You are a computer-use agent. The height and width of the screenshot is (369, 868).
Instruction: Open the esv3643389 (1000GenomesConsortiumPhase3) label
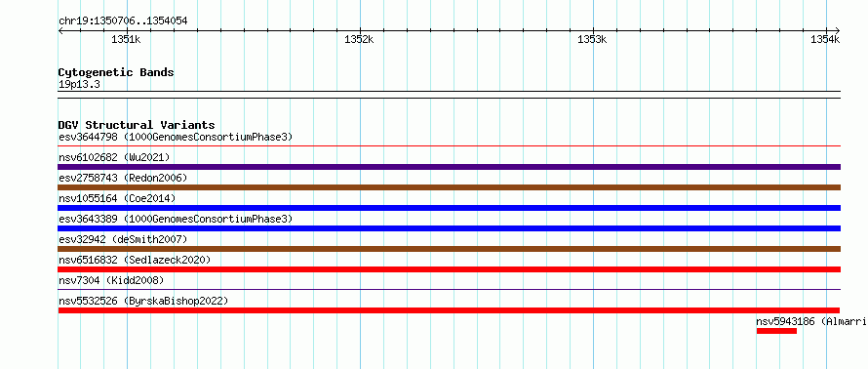point(176,219)
